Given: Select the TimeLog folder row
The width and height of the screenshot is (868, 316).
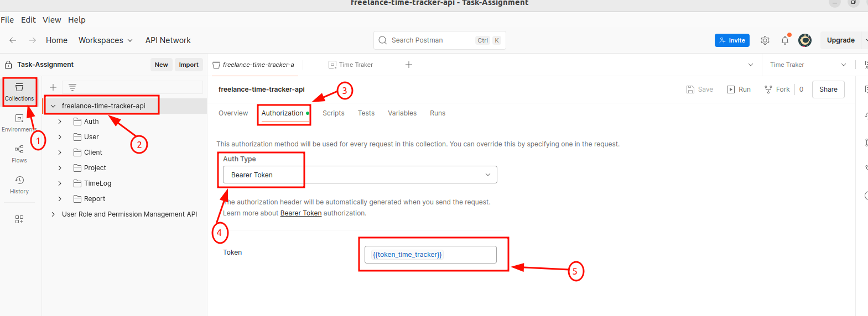Looking at the screenshot, I should [x=124, y=183].
